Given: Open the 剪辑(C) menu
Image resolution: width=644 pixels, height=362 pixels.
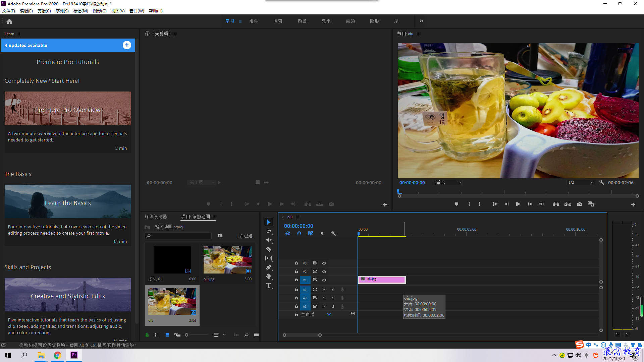Looking at the screenshot, I should coord(44,11).
